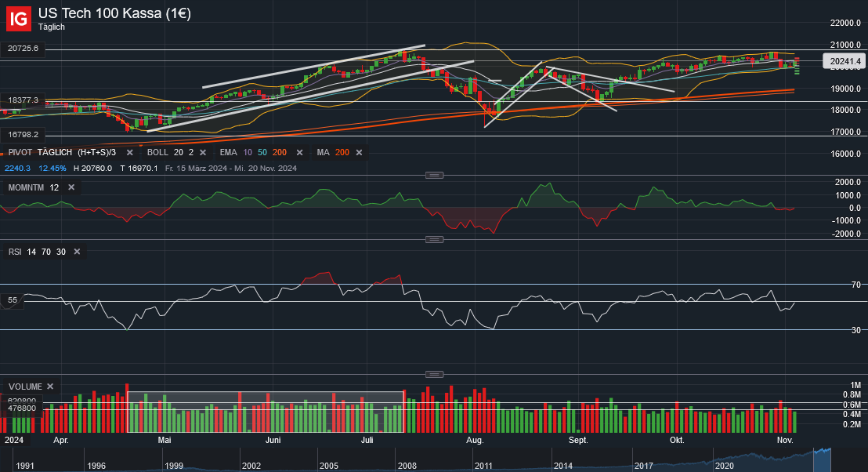Click 1999 on the overview timeline
The height and width of the screenshot is (472, 868).
[174, 466]
